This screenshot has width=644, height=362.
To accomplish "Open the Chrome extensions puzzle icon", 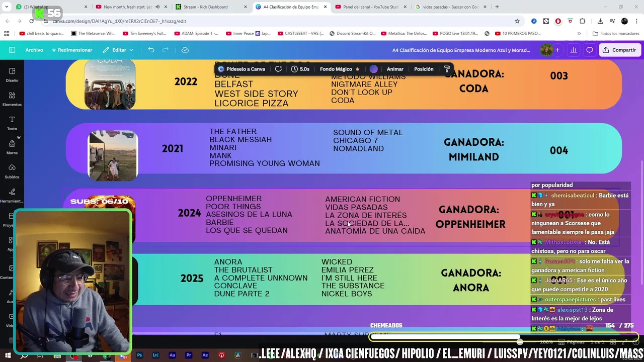I will click(x=582, y=21).
